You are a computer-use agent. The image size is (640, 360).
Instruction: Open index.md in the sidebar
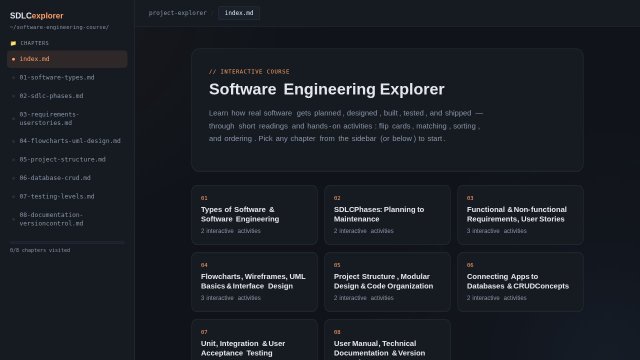coord(67,59)
